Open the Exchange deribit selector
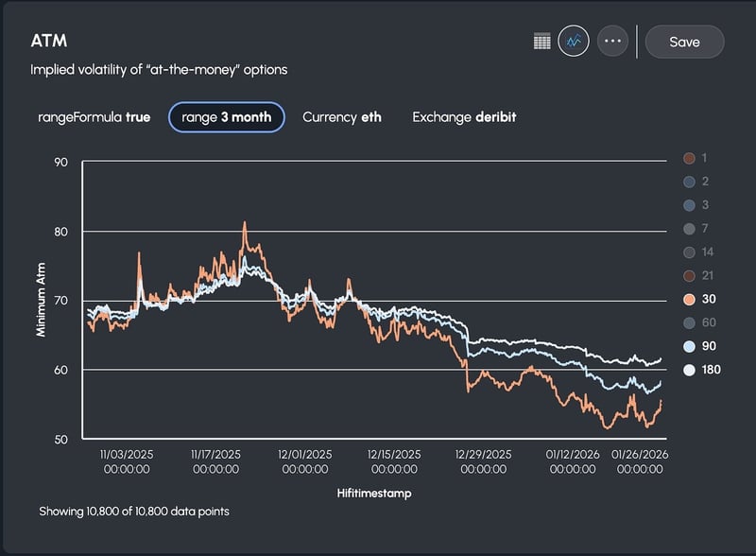Screen dimensions: 756x556 (464, 117)
